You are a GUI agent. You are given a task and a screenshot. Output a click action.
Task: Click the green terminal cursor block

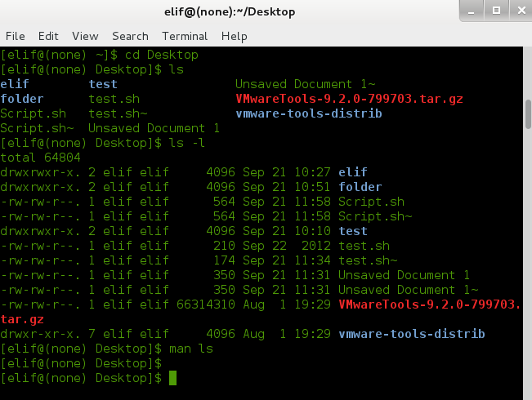pyautogui.click(x=172, y=378)
